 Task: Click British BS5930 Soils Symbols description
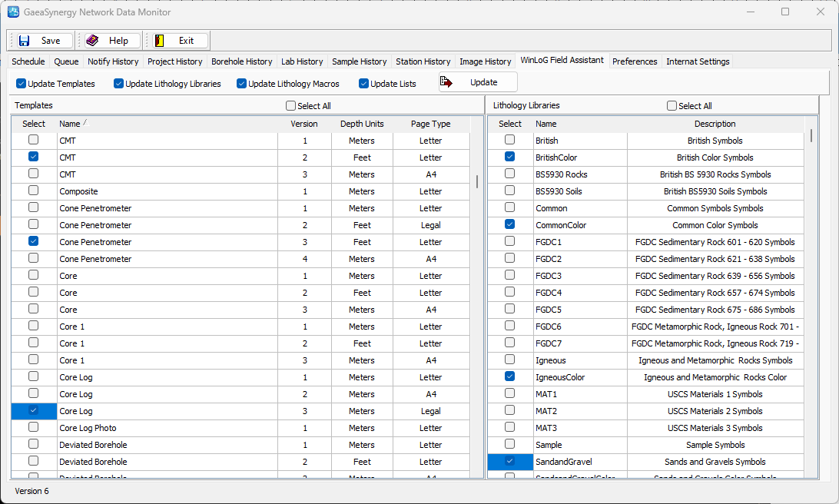pyautogui.click(x=715, y=191)
